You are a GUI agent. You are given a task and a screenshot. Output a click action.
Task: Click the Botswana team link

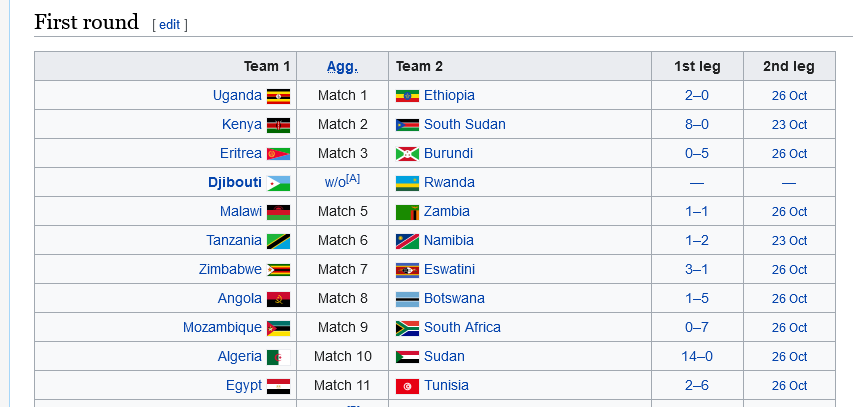(x=454, y=299)
